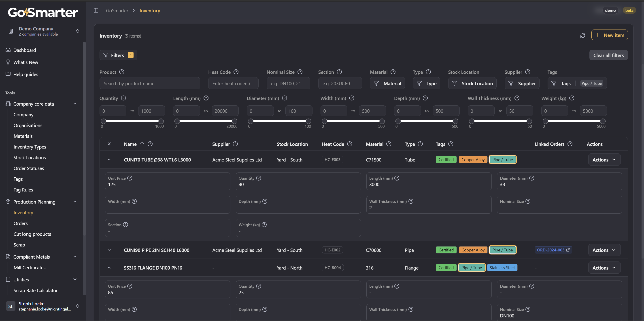Click the Material column help icon
Viewport: 644px width, 321px height.
(x=389, y=144)
